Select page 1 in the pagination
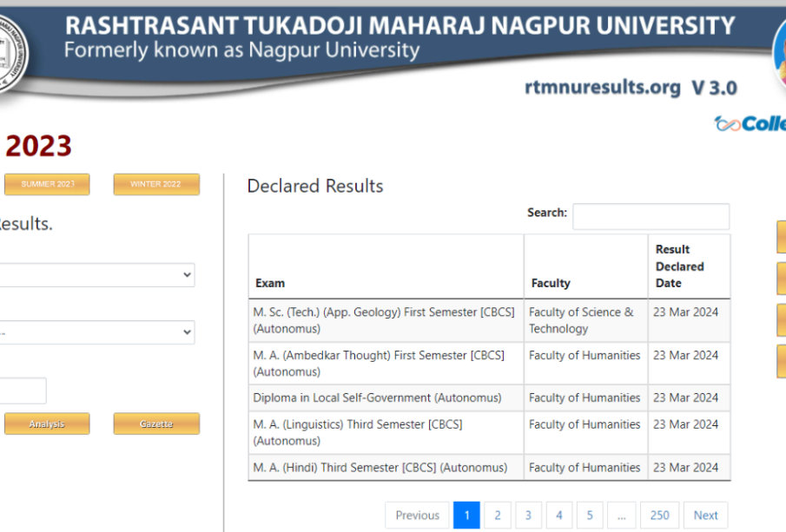This screenshot has height=532, width=786. tap(466, 515)
